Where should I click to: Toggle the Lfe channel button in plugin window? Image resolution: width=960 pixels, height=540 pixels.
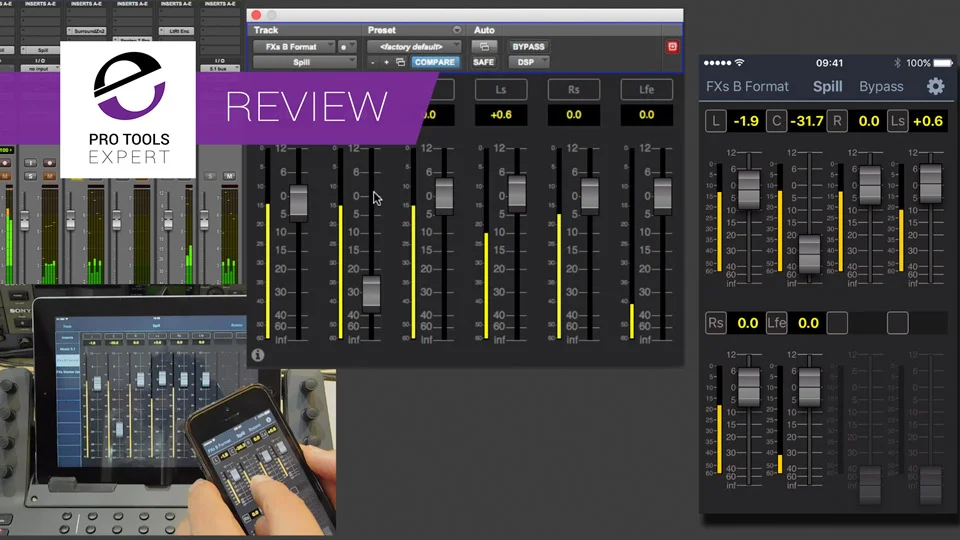pyautogui.click(x=647, y=89)
